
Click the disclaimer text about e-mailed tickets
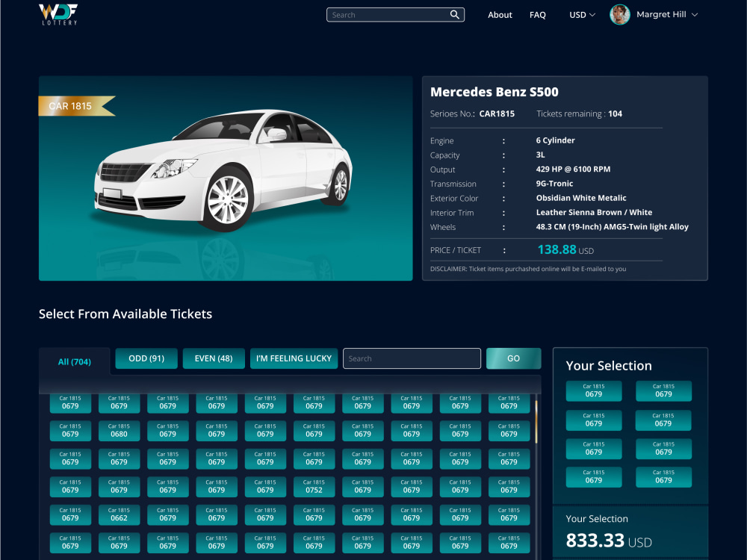528,269
